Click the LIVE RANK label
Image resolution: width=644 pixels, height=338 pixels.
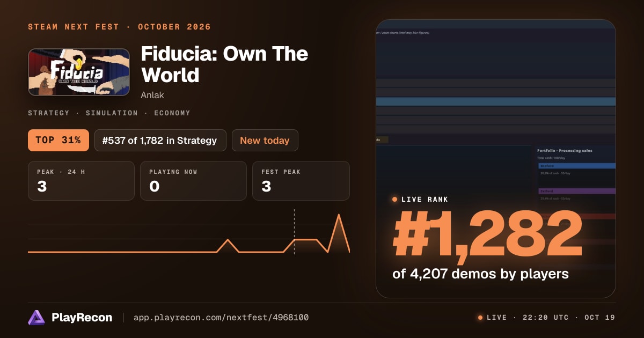tap(425, 200)
